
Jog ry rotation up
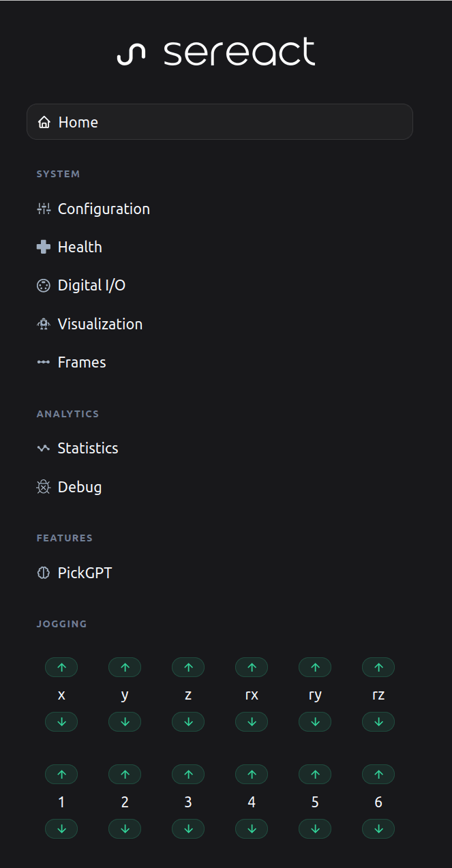coord(315,668)
